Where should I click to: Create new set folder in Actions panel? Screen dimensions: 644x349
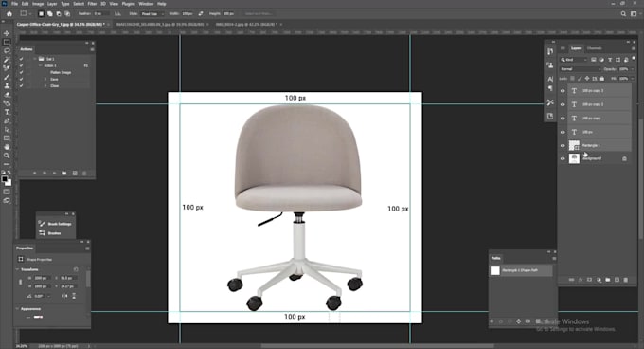coord(64,173)
